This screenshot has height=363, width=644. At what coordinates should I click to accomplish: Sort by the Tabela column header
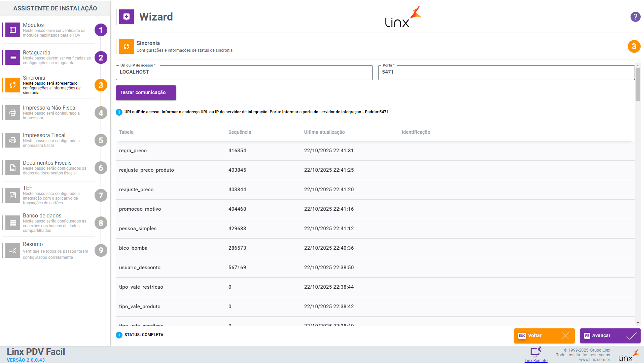pyautogui.click(x=126, y=132)
